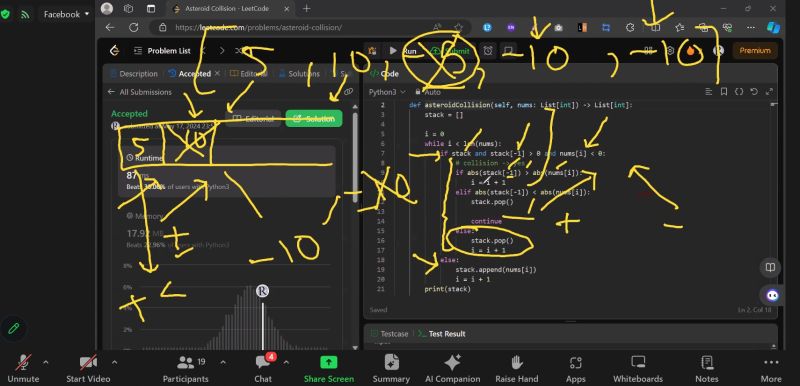Click the Unmute microphone icon
Image resolution: width=800 pixels, height=386 pixels.
(x=23, y=363)
